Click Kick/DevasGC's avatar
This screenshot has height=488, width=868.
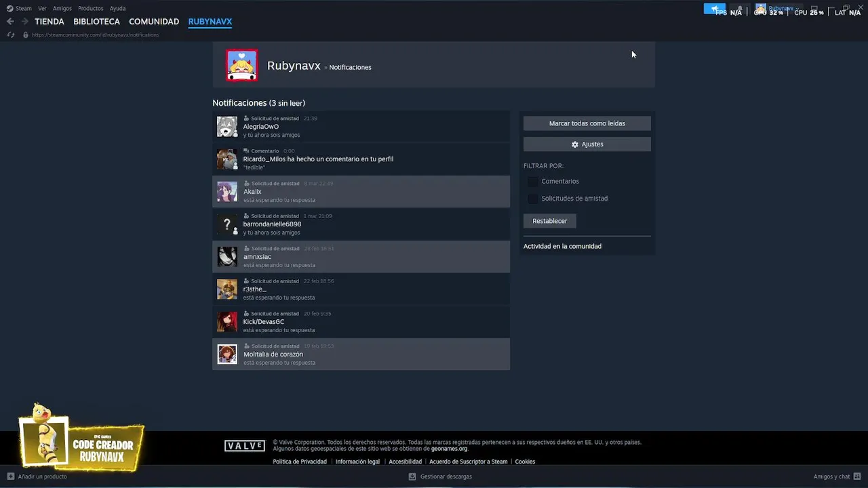pos(227,322)
